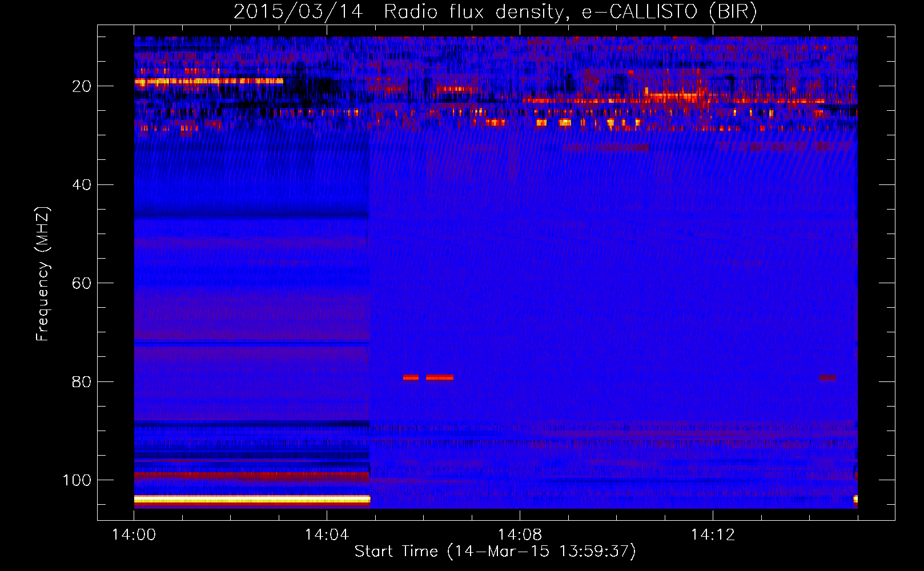The image size is (924, 571).
Task: Click the 100 MHz frequency tick label
Action: click(77, 480)
